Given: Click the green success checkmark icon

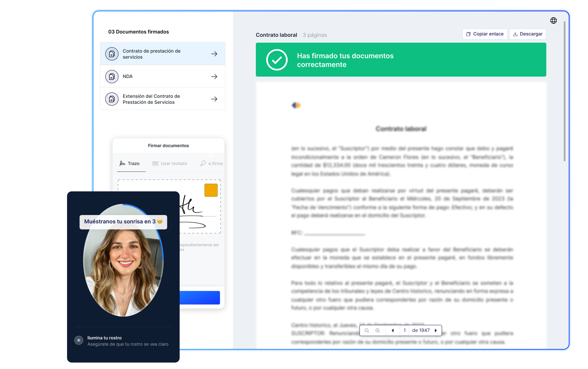Looking at the screenshot, I should [277, 60].
